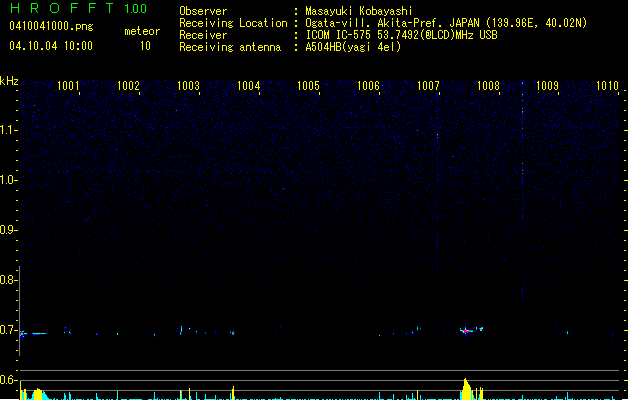629x400 pixels.
Task: Select the file name 0410041000.png
Action: tap(51, 26)
